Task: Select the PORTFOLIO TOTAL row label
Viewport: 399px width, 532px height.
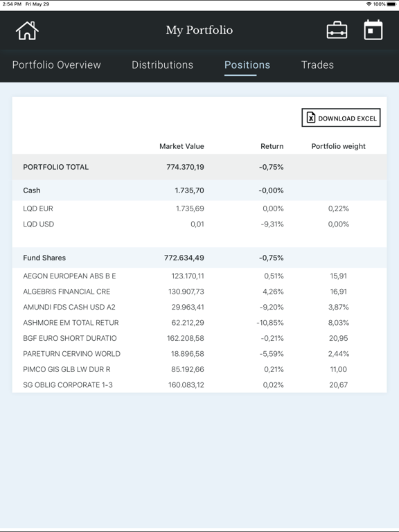Action: [55, 167]
